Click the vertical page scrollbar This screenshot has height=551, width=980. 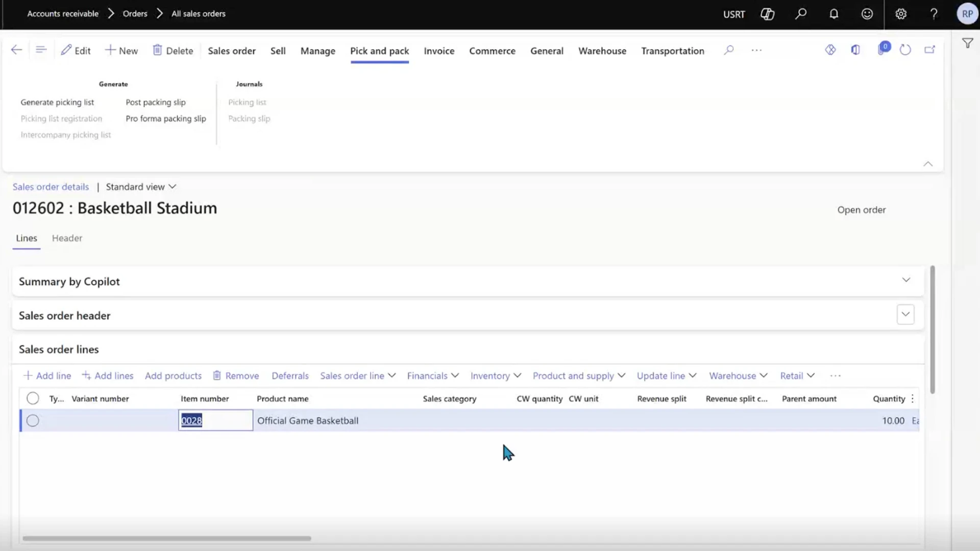click(x=933, y=329)
